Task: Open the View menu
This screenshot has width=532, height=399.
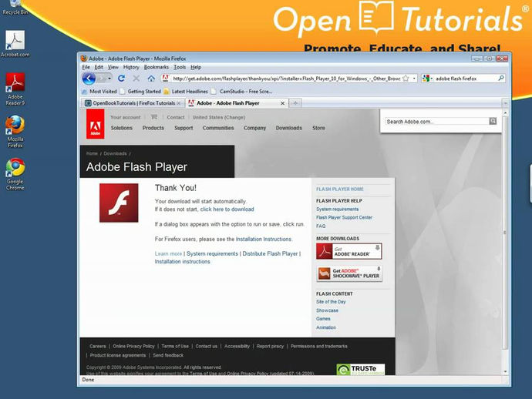Action: coord(113,67)
